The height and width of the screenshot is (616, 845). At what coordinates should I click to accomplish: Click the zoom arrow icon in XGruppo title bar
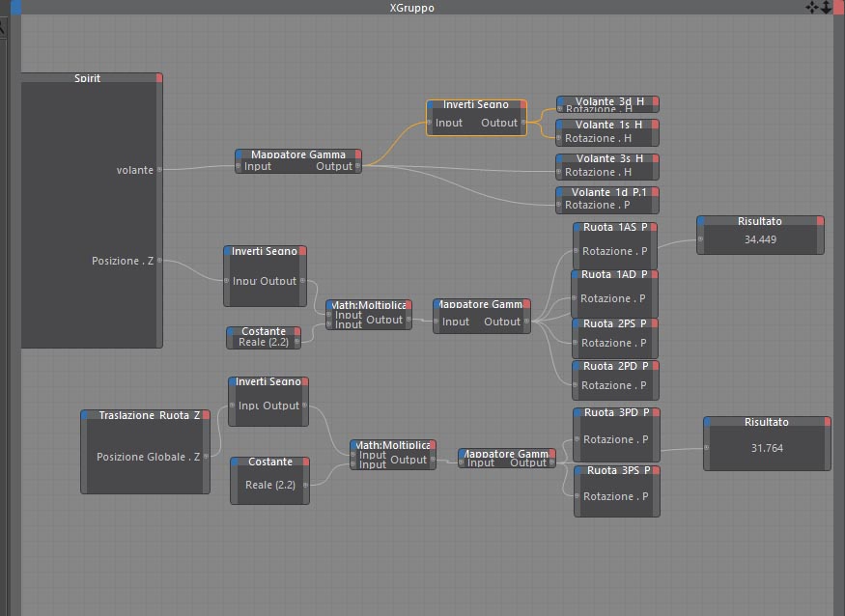pyautogui.click(x=826, y=7)
